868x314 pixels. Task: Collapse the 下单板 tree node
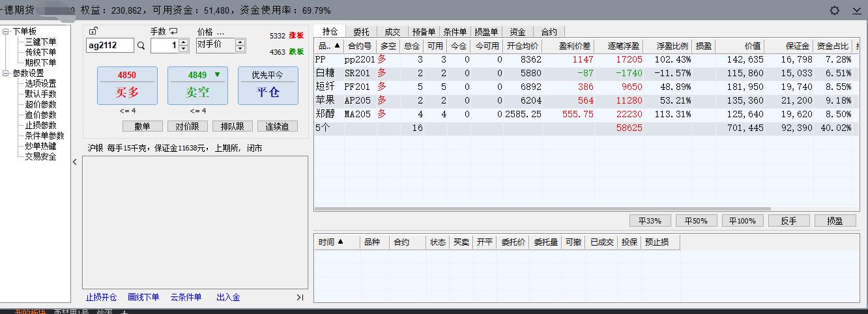point(6,31)
